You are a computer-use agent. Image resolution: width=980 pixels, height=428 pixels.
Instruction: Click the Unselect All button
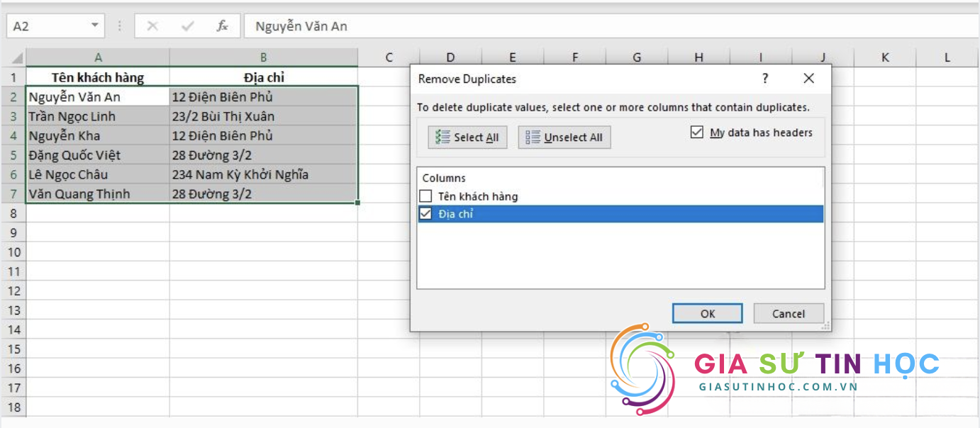pos(564,137)
